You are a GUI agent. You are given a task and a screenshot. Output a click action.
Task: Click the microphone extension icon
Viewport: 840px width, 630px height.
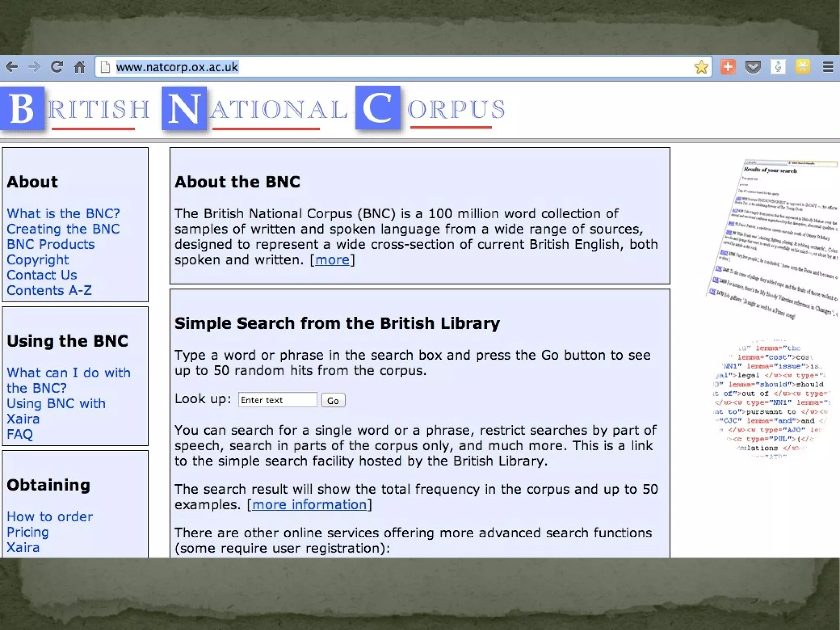pyautogui.click(x=778, y=67)
